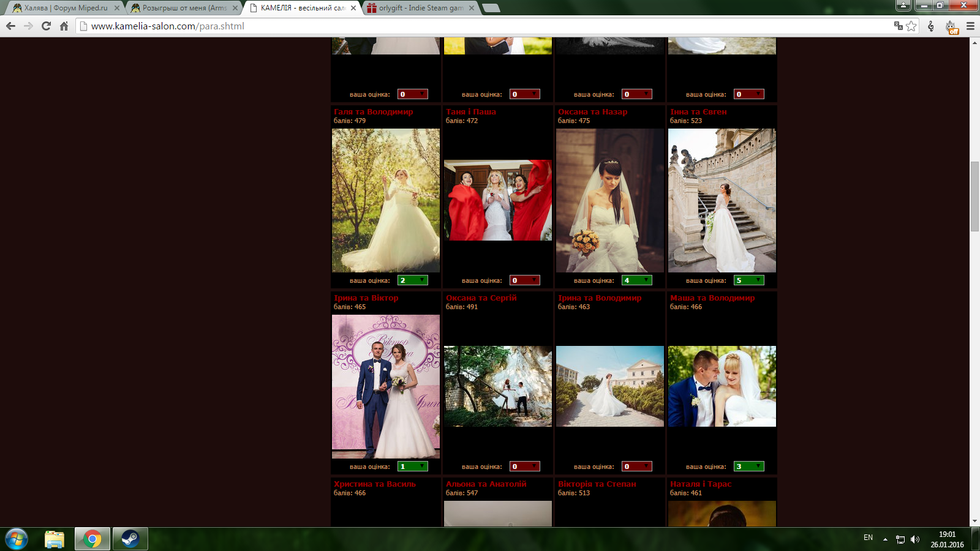The height and width of the screenshot is (551, 980).
Task: Open rating dropdown for Оксана та Назар
Action: [x=637, y=280]
